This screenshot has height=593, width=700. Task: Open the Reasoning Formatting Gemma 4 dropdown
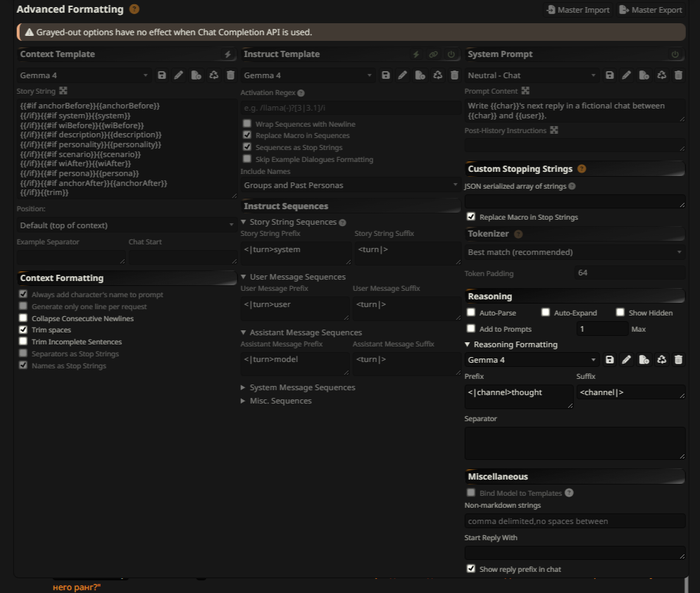[532, 359]
